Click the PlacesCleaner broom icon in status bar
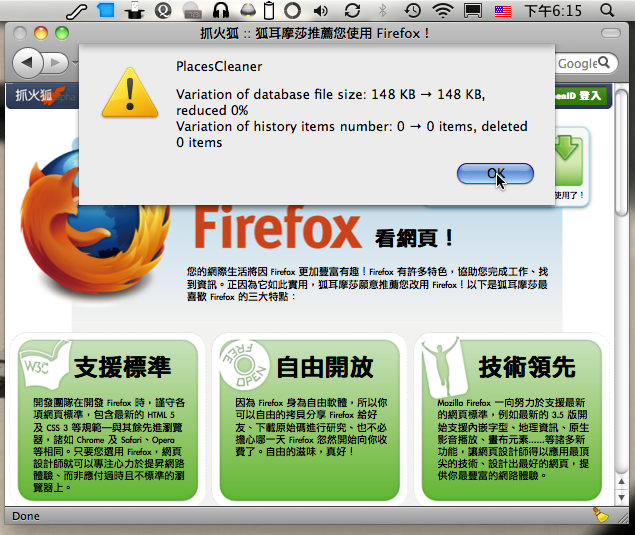The image size is (635, 535). (x=601, y=515)
